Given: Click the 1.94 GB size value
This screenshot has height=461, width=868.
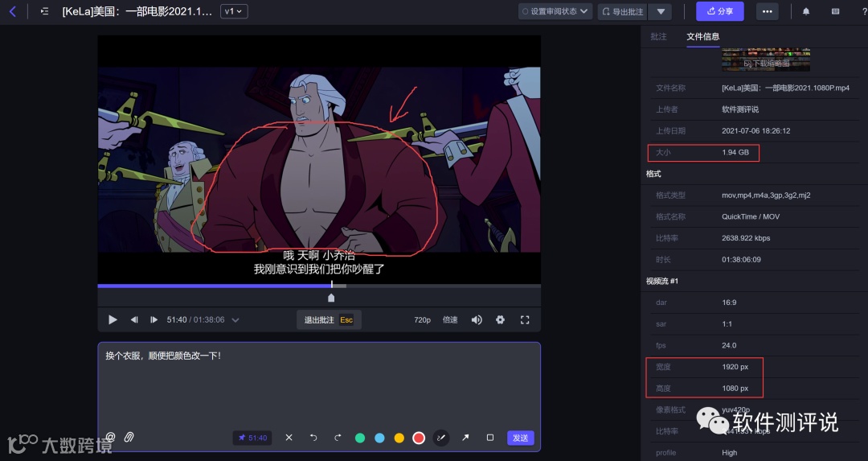Looking at the screenshot, I should click(735, 152).
